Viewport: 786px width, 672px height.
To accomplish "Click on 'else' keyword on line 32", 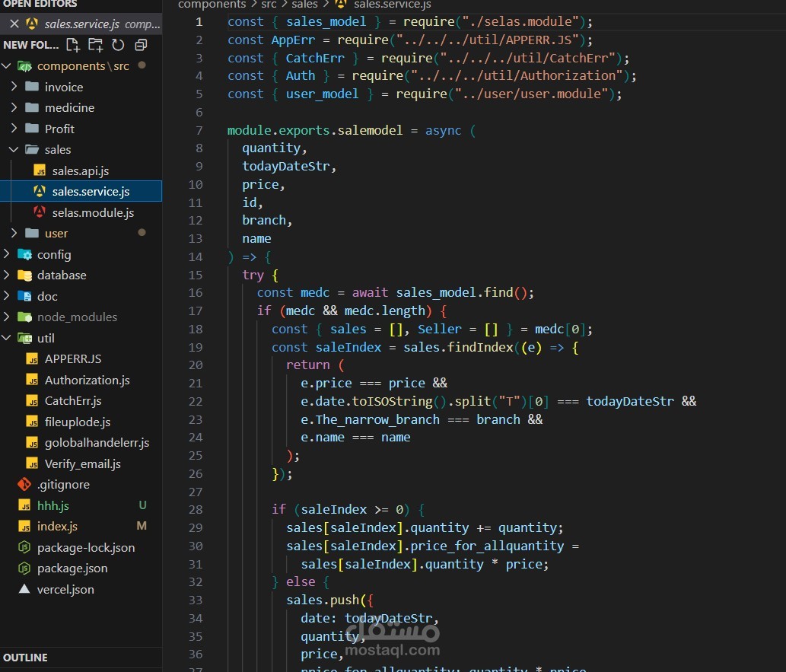I will (301, 581).
